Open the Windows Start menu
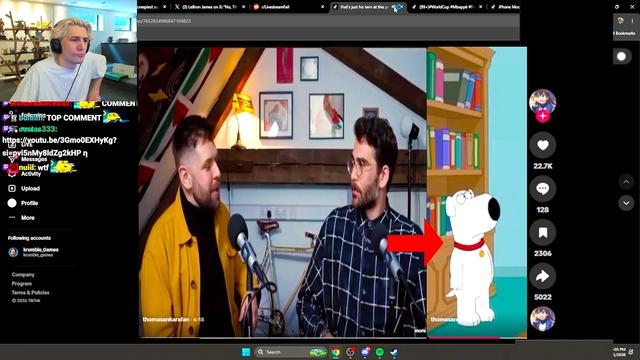 point(246,352)
